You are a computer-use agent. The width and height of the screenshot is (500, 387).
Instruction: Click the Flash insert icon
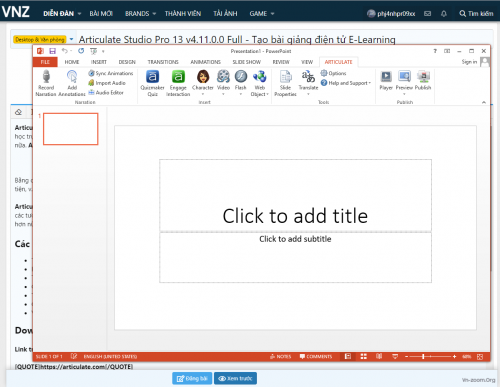pos(241,77)
